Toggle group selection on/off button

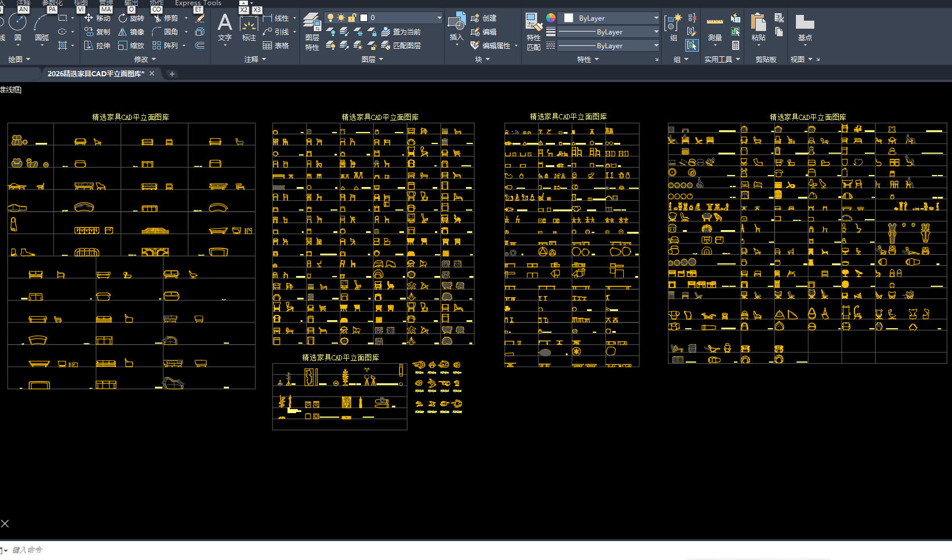coord(692,45)
